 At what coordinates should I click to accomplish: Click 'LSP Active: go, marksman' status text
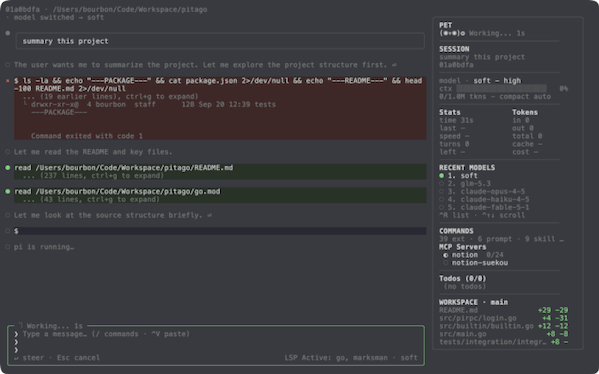pyautogui.click(x=336, y=358)
